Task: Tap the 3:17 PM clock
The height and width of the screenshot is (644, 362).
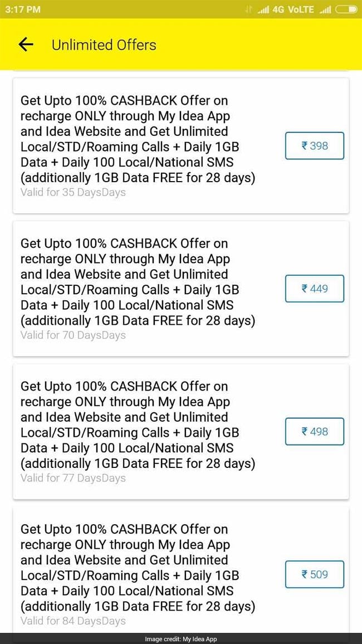Action: tap(23, 9)
